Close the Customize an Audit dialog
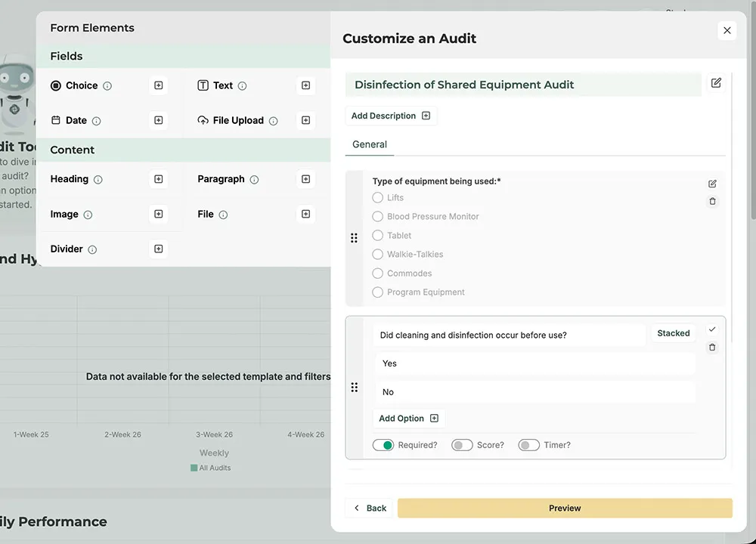The image size is (756, 544). (x=727, y=31)
